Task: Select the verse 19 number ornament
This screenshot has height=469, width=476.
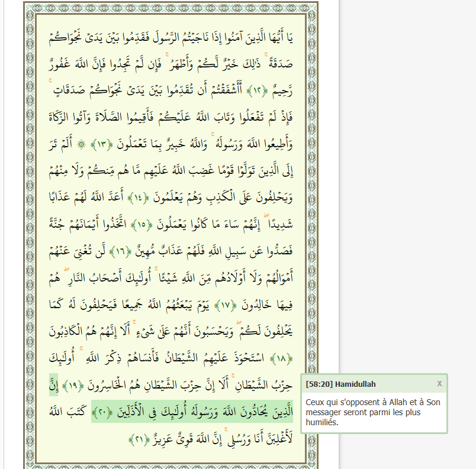Action: point(71,386)
